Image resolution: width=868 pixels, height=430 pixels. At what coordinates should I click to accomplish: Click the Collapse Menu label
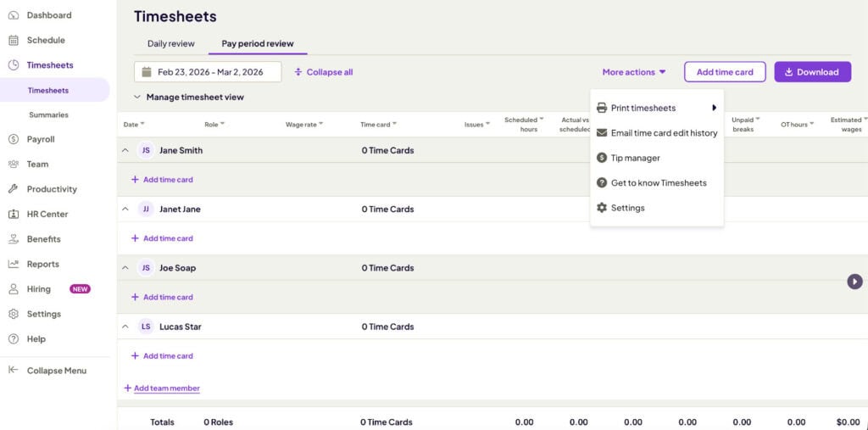(57, 371)
